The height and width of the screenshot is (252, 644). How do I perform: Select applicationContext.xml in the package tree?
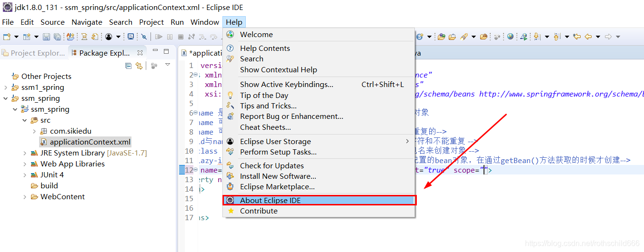[90, 142]
